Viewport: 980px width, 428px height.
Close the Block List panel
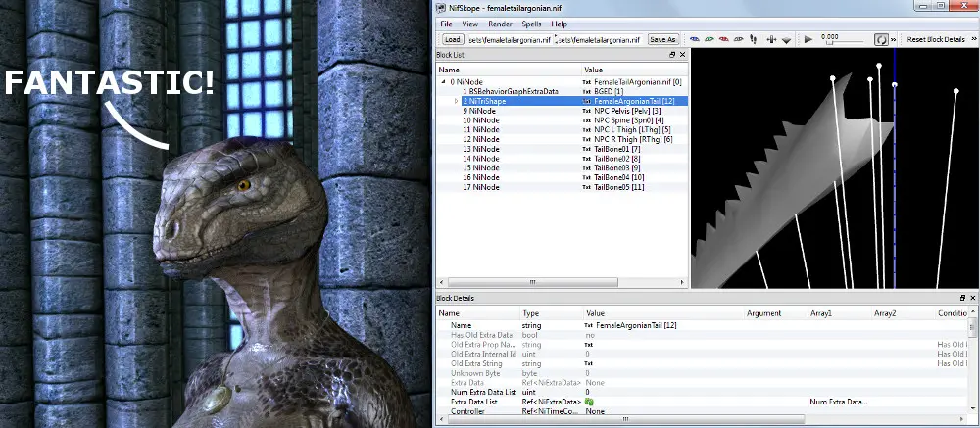682,55
